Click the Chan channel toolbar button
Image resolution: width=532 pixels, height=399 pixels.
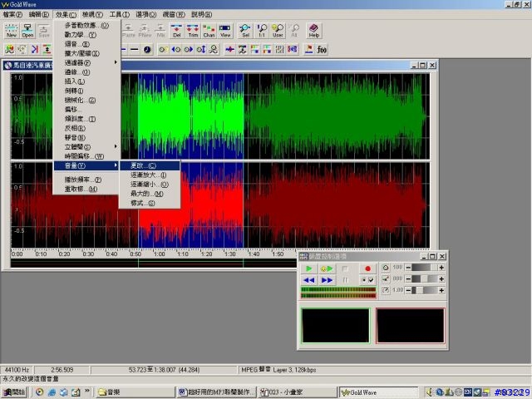[209, 31]
